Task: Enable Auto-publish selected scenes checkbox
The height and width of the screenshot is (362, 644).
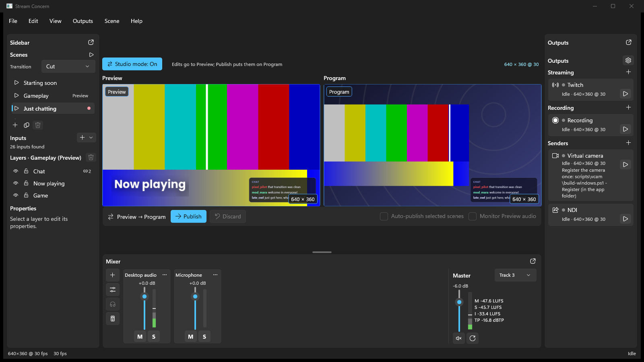Action: [384, 216]
